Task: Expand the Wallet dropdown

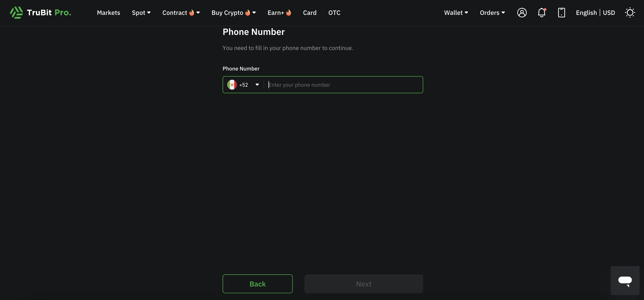Action: tap(456, 13)
